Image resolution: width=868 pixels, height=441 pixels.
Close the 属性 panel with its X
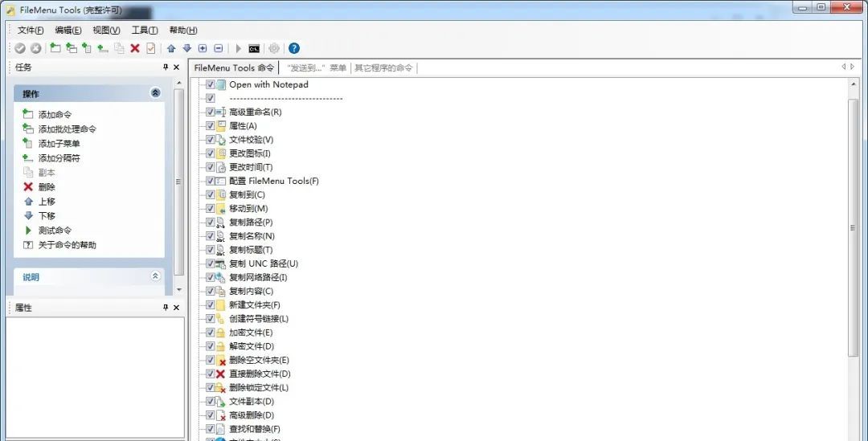[177, 307]
